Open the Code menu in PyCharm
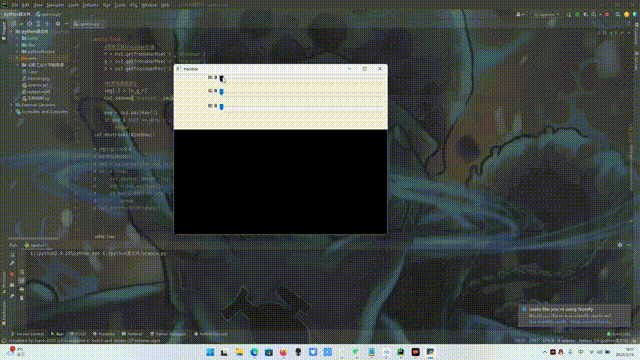Viewport: 640px width, 360px height. pos(73,5)
